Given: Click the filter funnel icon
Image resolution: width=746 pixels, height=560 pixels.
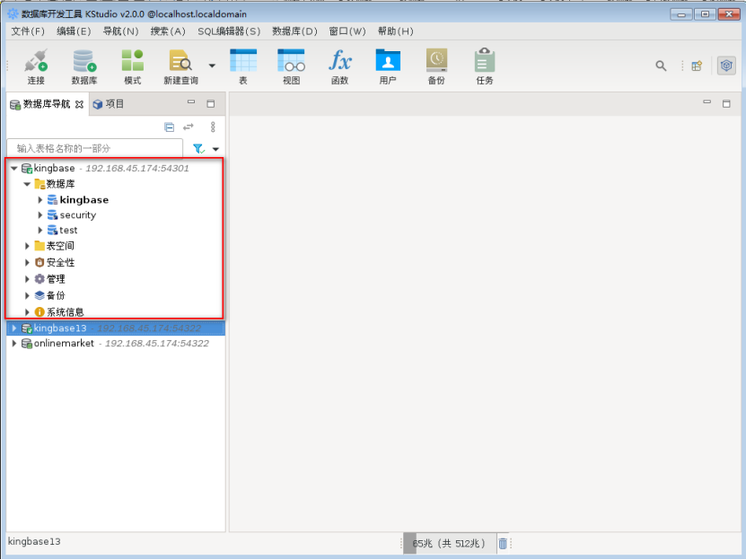Looking at the screenshot, I should pos(199,148).
